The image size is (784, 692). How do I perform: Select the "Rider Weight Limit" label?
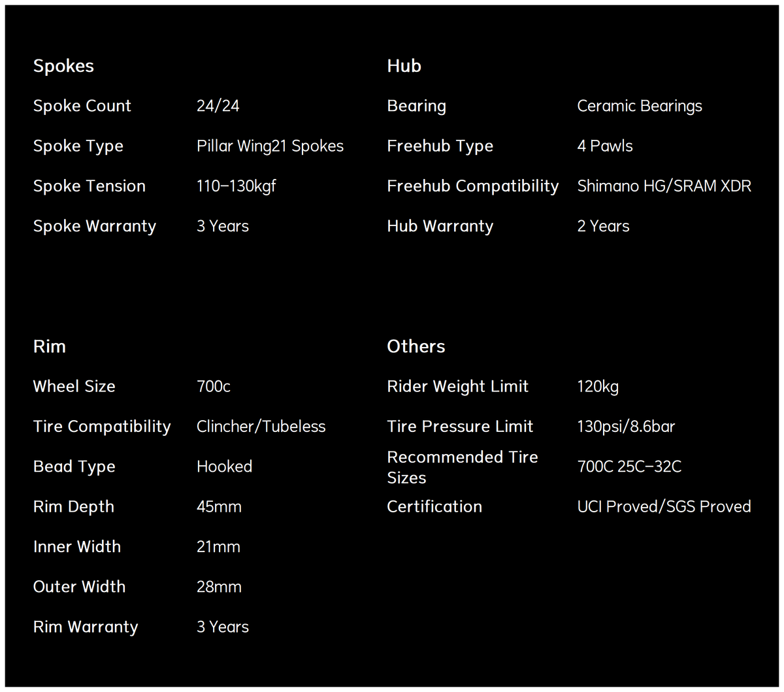(x=458, y=387)
